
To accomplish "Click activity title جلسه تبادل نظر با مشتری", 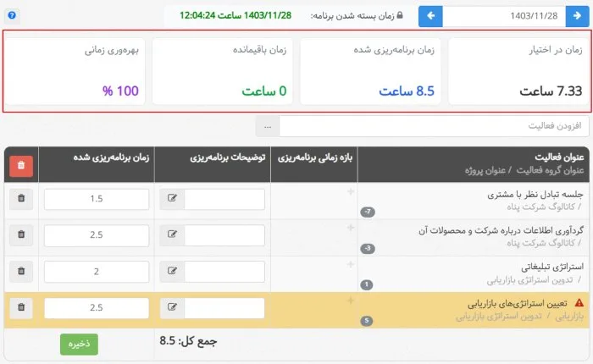I will pyautogui.click(x=535, y=195).
